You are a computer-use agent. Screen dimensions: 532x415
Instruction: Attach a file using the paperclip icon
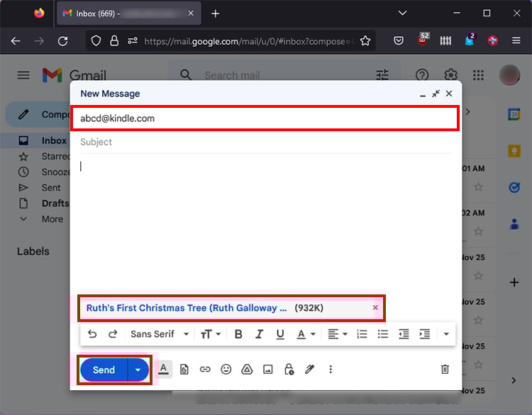184,369
